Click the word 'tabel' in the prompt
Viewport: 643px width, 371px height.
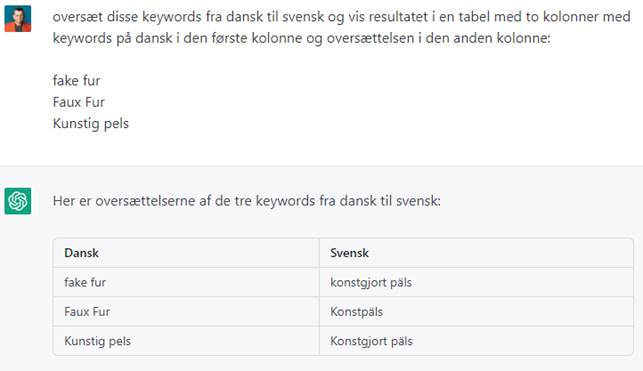(x=474, y=17)
